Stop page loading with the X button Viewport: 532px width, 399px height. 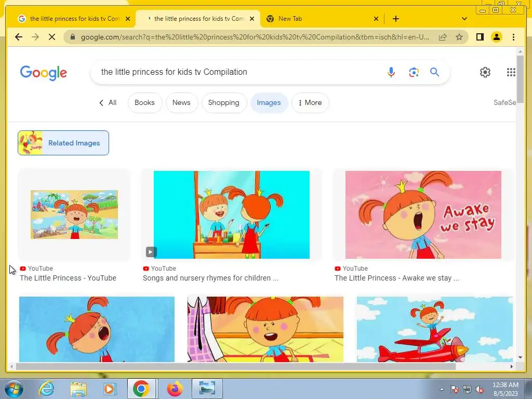pyautogui.click(x=52, y=37)
